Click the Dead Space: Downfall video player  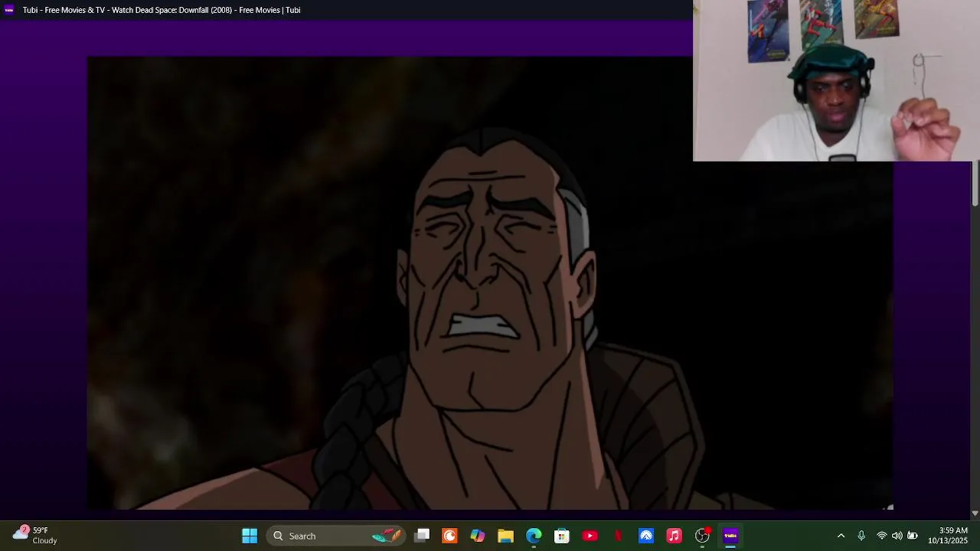(490, 282)
